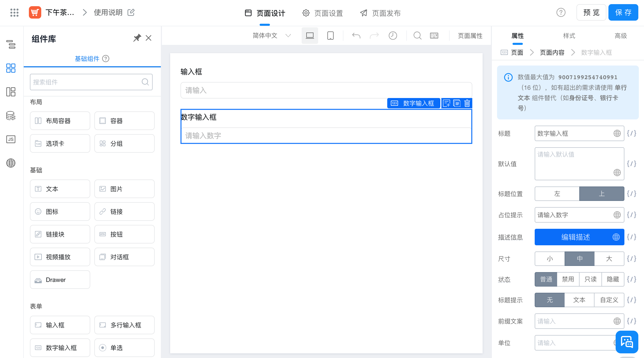Click globe icon in 标题 field
The width and height of the screenshot is (644, 358).
pos(617,133)
